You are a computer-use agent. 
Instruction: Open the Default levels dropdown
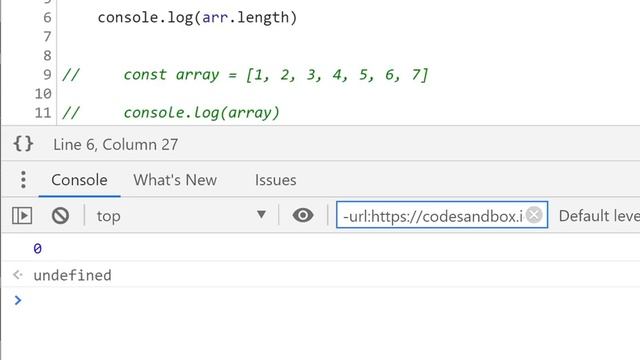tap(599, 216)
